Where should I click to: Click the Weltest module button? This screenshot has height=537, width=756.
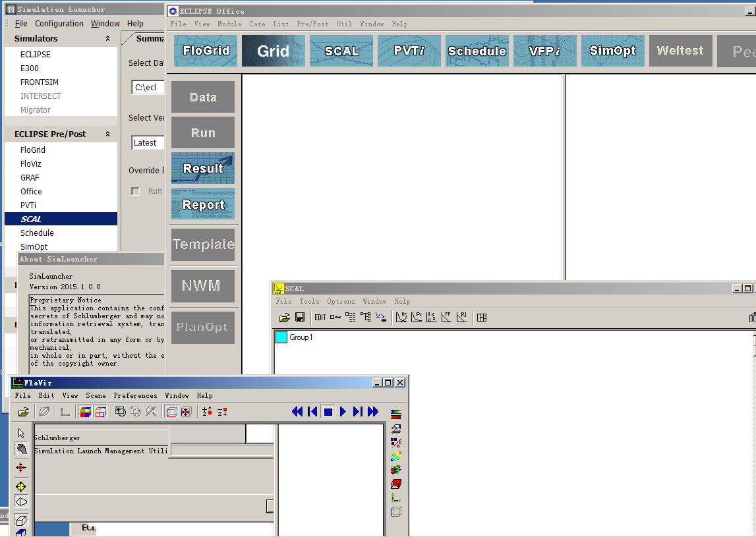coord(680,51)
